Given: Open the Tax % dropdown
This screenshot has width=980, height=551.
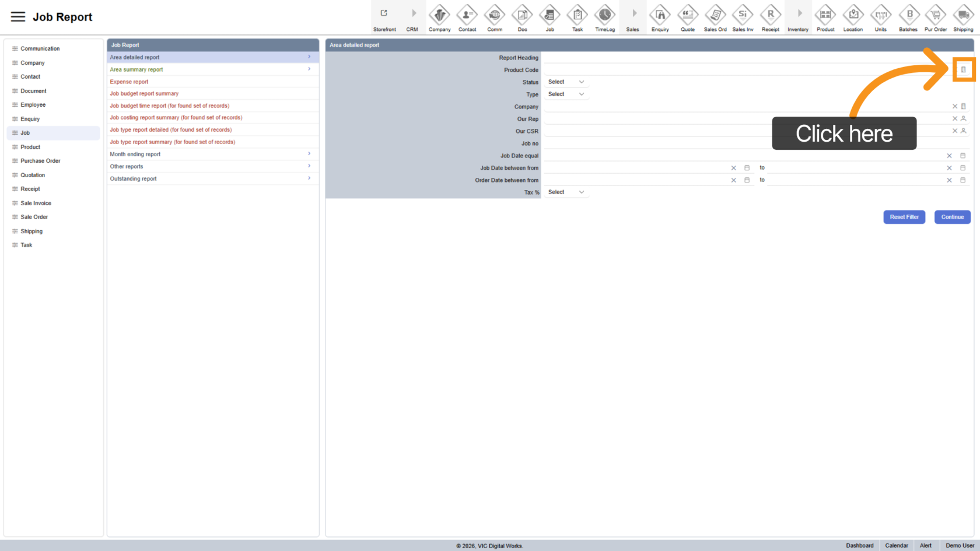Looking at the screenshot, I should 566,192.
